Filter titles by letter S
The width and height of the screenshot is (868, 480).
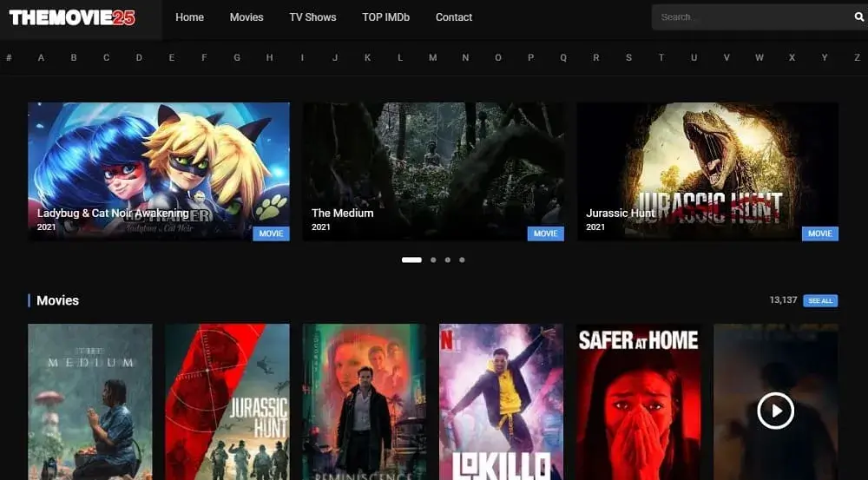628,57
